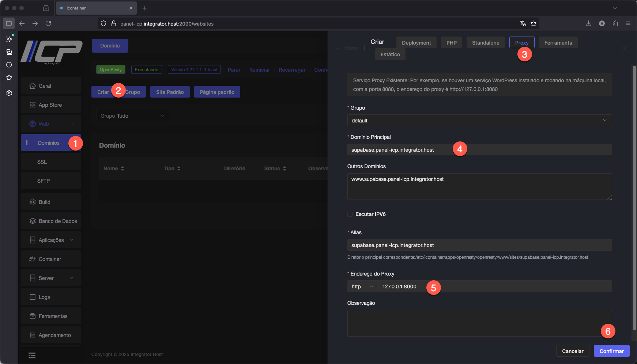
Task: Open the http protocol dropdown
Action: (x=362, y=287)
